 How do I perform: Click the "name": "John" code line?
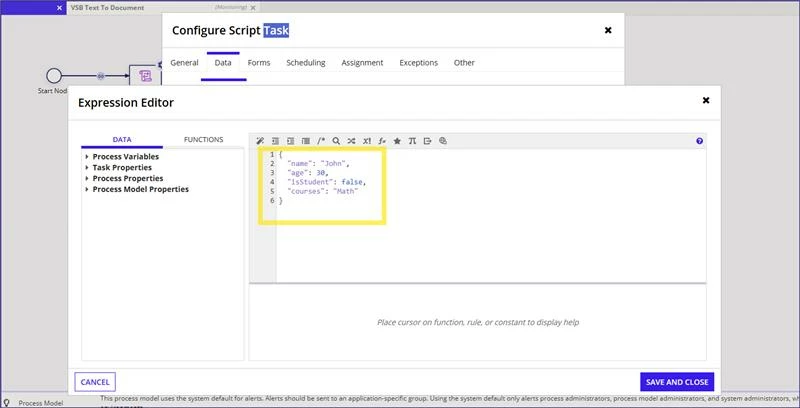tap(319, 164)
